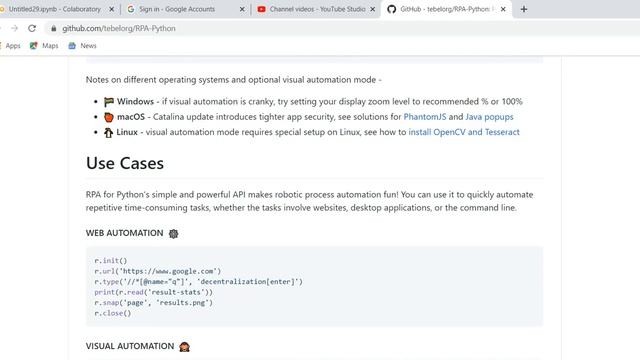Open the Channel videos YouTube Studio tab
This screenshot has width=640, height=360.
click(317, 9)
